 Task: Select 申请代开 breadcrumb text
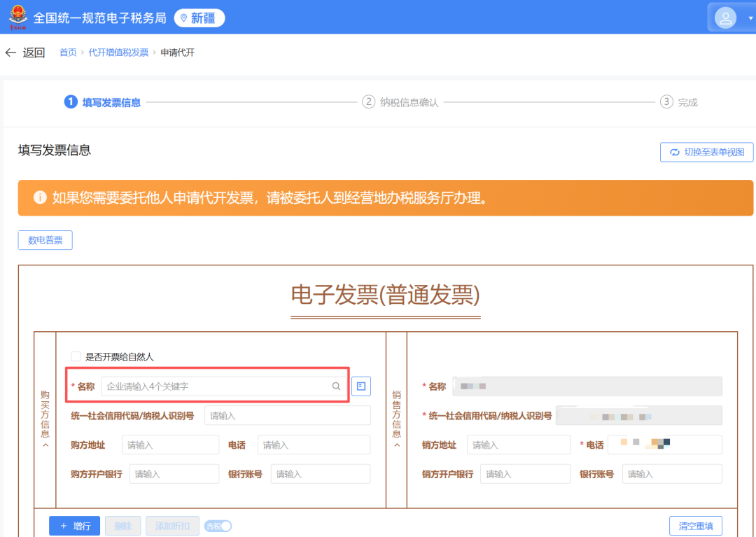coord(177,53)
